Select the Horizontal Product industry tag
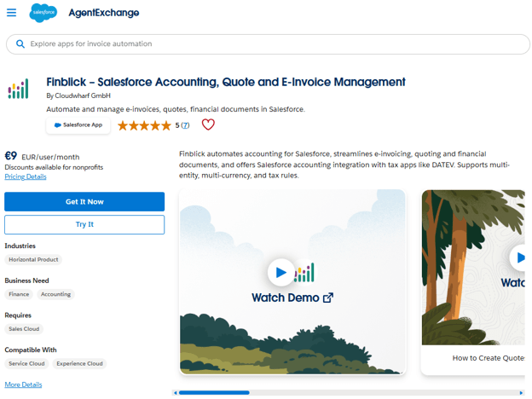The image size is (532, 399). coord(33,259)
